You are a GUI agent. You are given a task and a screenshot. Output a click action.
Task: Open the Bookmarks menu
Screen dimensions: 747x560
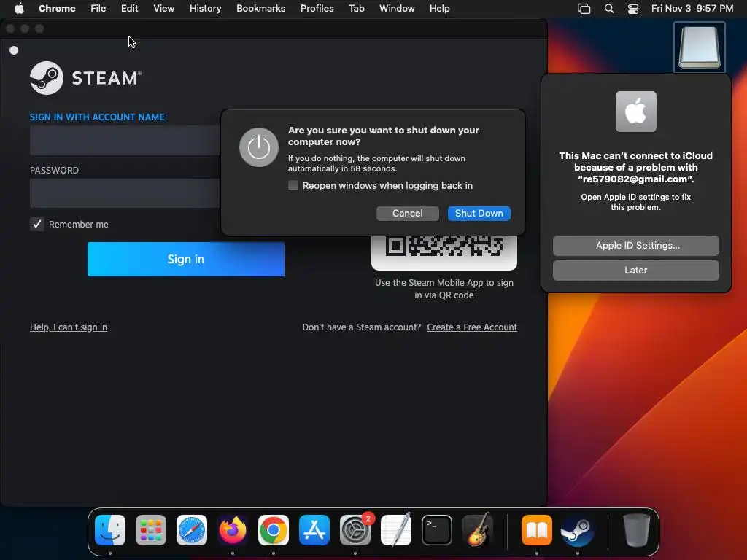click(261, 9)
